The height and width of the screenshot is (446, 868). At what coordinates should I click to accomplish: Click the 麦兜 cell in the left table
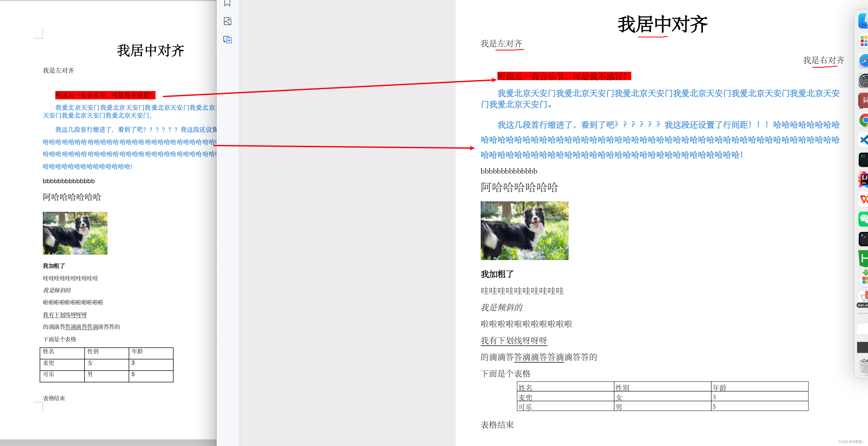point(62,365)
